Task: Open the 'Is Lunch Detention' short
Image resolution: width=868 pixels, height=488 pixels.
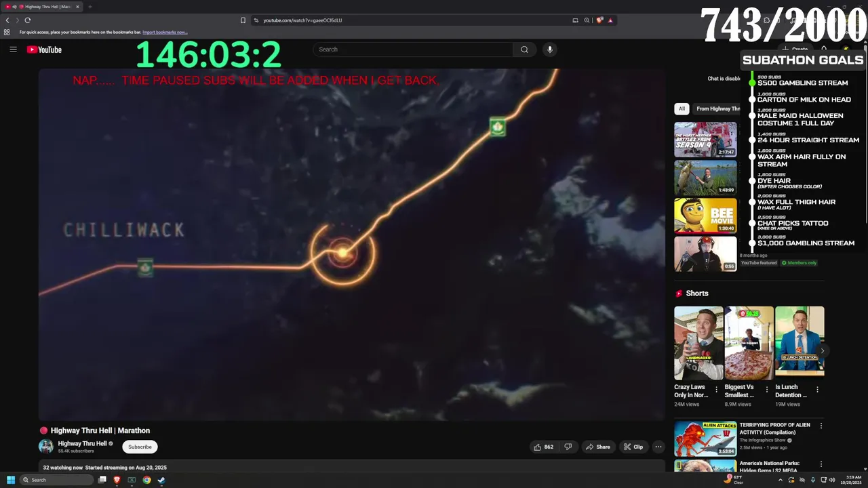Action: click(800, 343)
